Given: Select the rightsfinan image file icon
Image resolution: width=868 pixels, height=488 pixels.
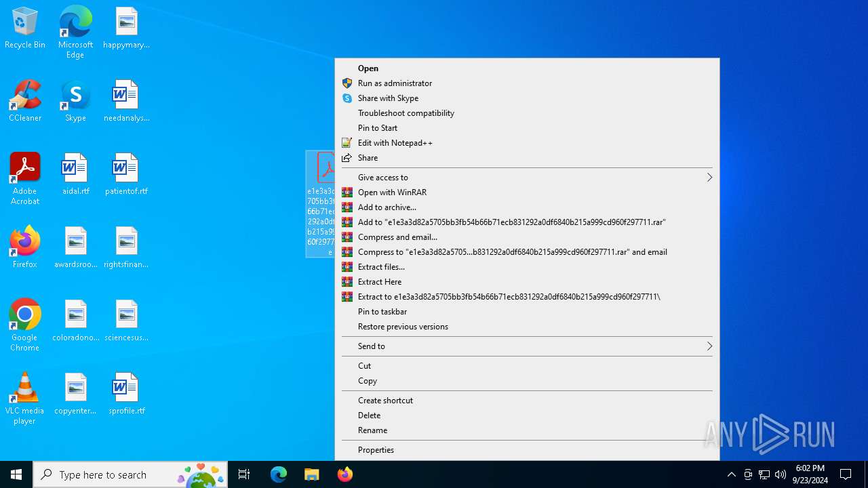Looking at the screenshot, I should (126, 248).
